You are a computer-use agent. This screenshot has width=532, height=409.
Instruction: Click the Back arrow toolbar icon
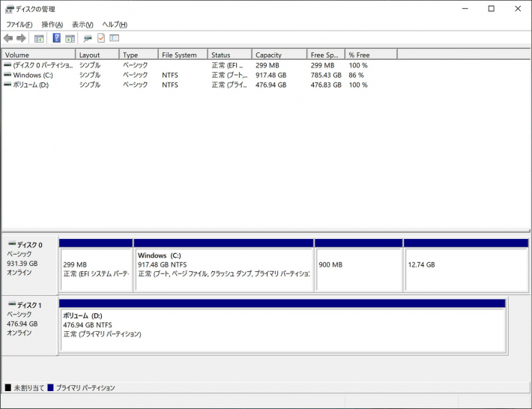8,38
